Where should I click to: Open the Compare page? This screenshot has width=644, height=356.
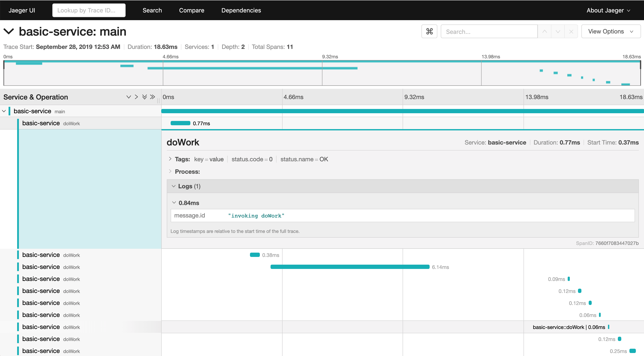point(191,10)
